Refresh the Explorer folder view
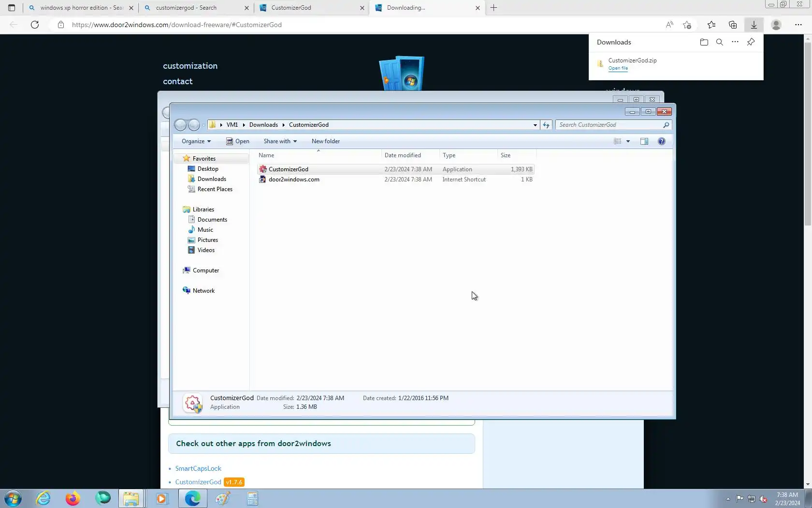This screenshot has height=508, width=812. [x=546, y=125]
